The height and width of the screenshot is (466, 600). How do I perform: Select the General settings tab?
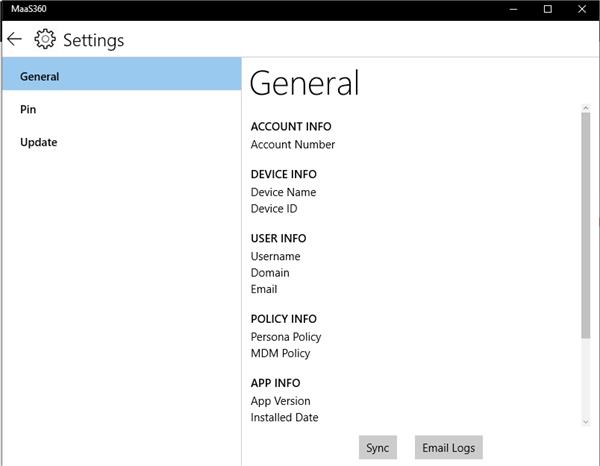(x=121, y=74)
